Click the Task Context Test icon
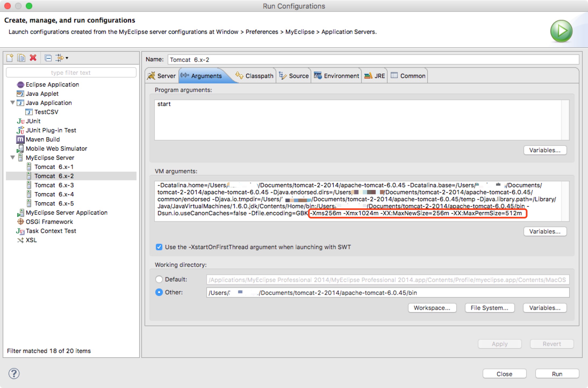588x388 pixels. pos(20,231)
